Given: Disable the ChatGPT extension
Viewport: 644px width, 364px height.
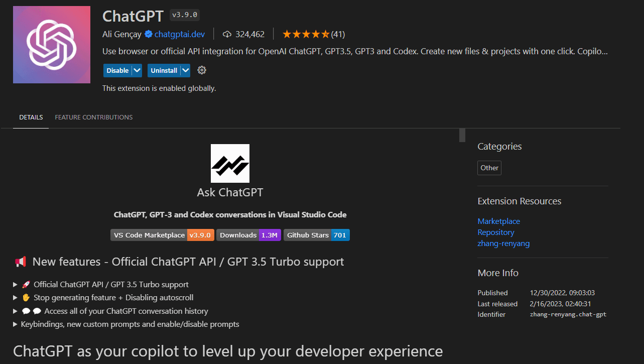Looking at the screenshot, I should 117,70.
